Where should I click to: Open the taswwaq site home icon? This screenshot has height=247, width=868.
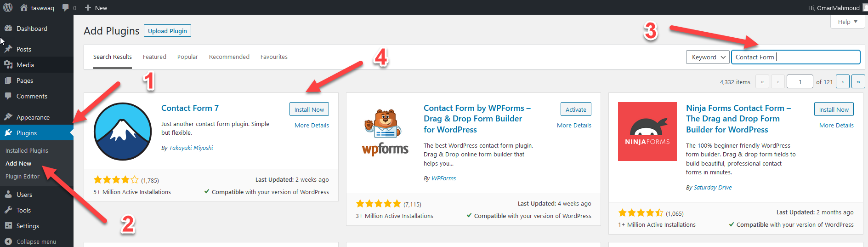tap(24, 7)
